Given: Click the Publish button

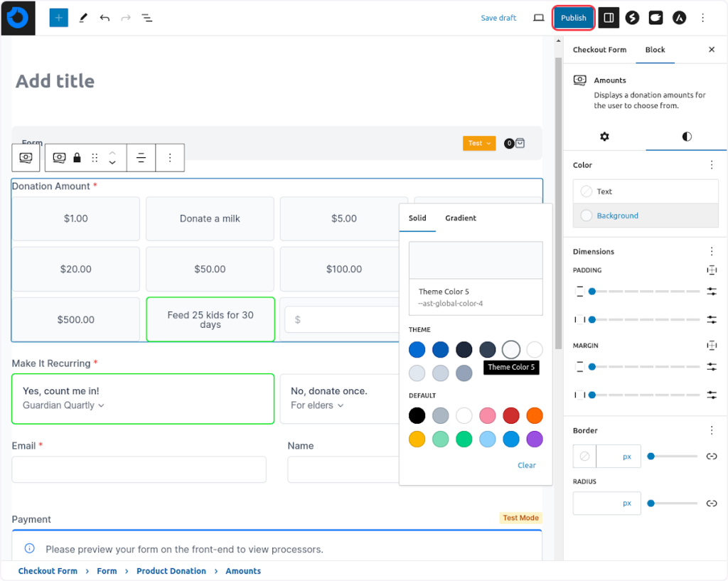Looking at the screenshot, I should [574, 18].
